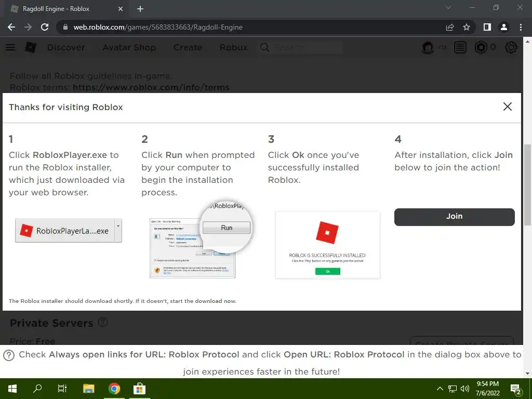The height and width of the screenshot is (399, 532).
Task: Close the Thanks for visiting Roblox dialog
Action: [x=507, y=107]
